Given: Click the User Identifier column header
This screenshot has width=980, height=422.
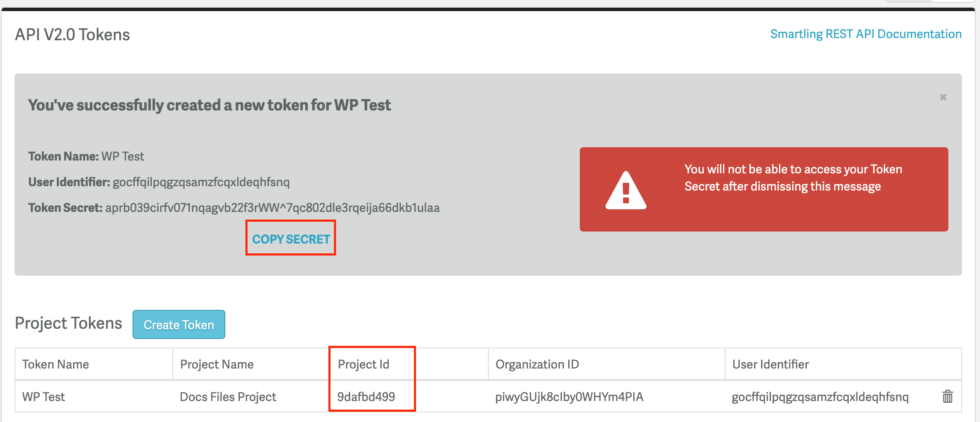Looking at the screenshot, I should (x=770, y=364).
